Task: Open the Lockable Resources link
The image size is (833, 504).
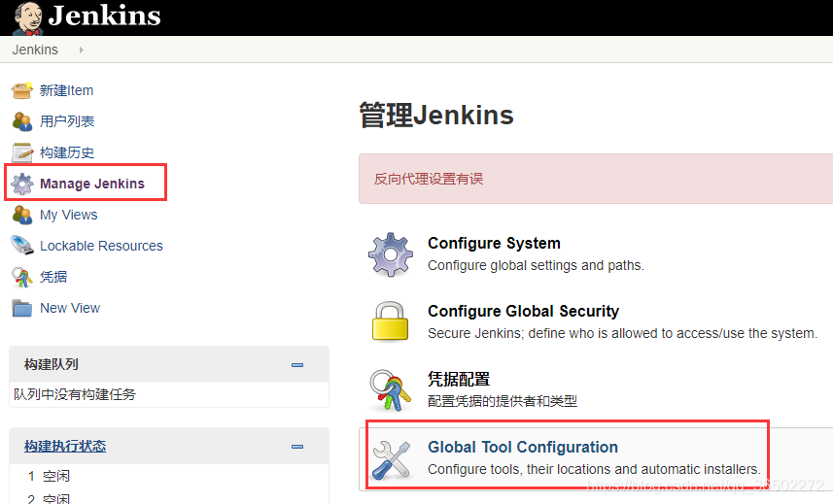Action: (101, 246)
